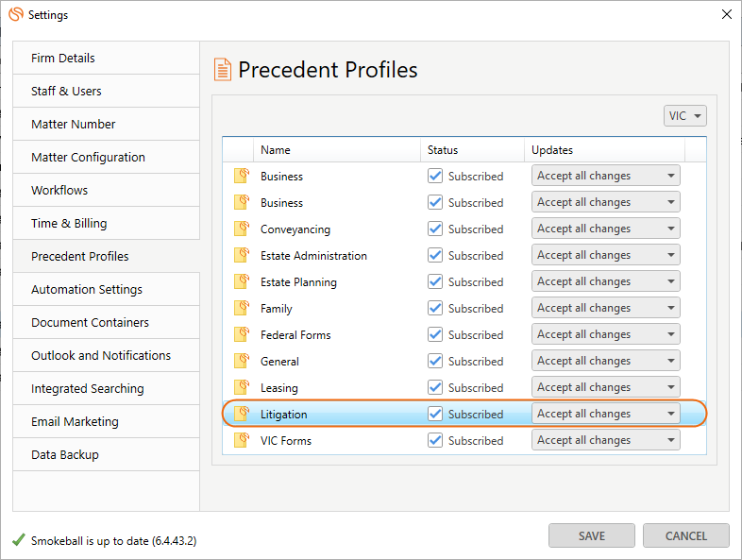Close the Settings window
The image size is (742, 560).
point(727,14)
